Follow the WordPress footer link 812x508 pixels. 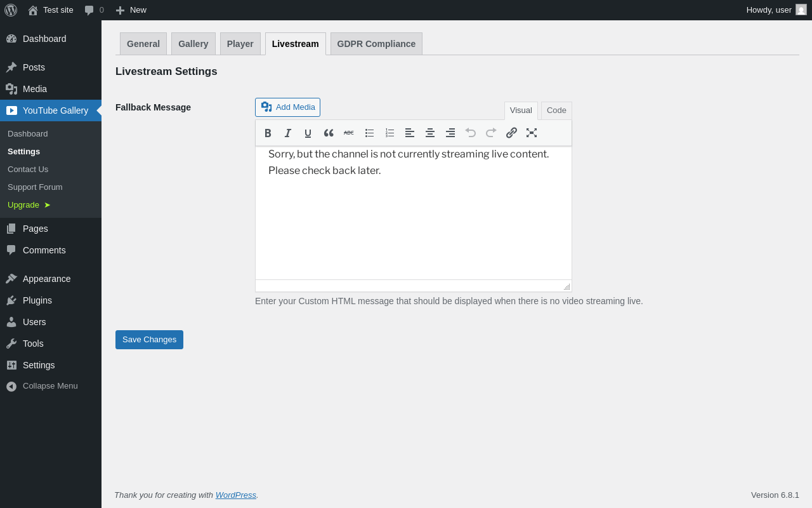(x=236, y=495)
